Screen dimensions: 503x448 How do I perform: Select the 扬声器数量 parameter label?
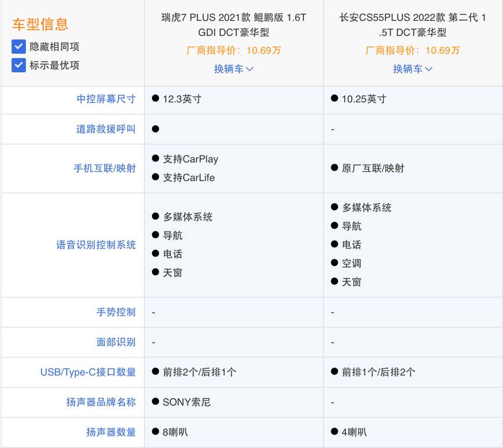pyautogui.click(x=111, y=432)
